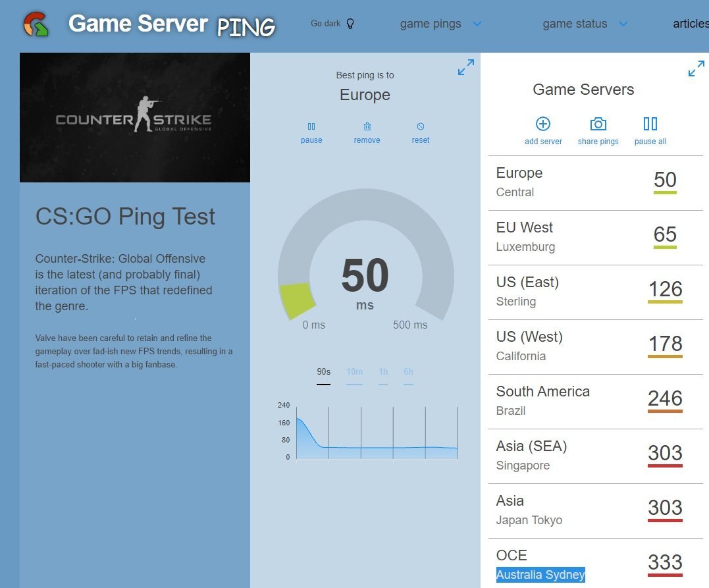Click the 178 ping value for US West
Image resolution: width=709 pixels, height=588 pixels.
pyautogui.click(x=665, y=344)
